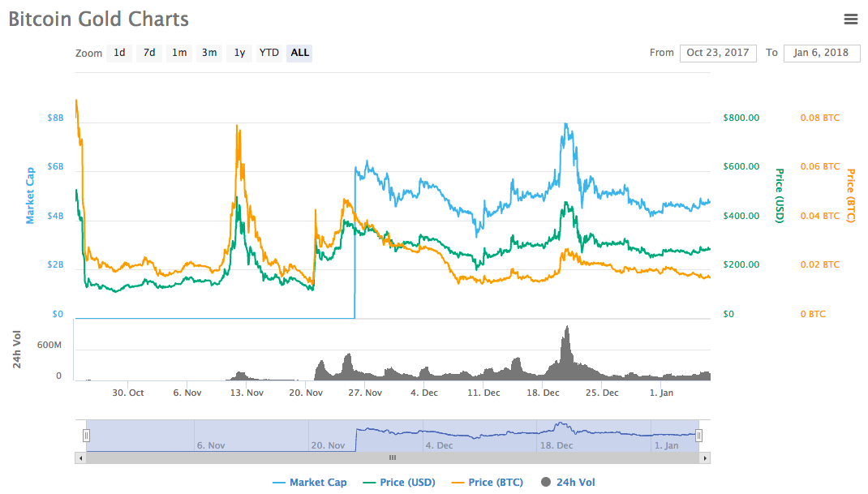Click the $800.00 USD axis label
Viewport: 868px width, 494px height.
click(x=741, y=118)
